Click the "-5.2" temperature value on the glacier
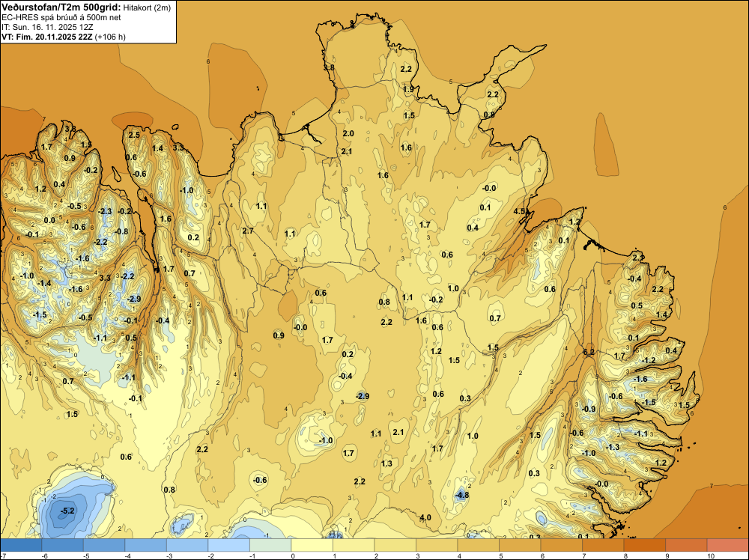This screenshot has width=749, height=560. pyautogui.click(x=67, y=511)
